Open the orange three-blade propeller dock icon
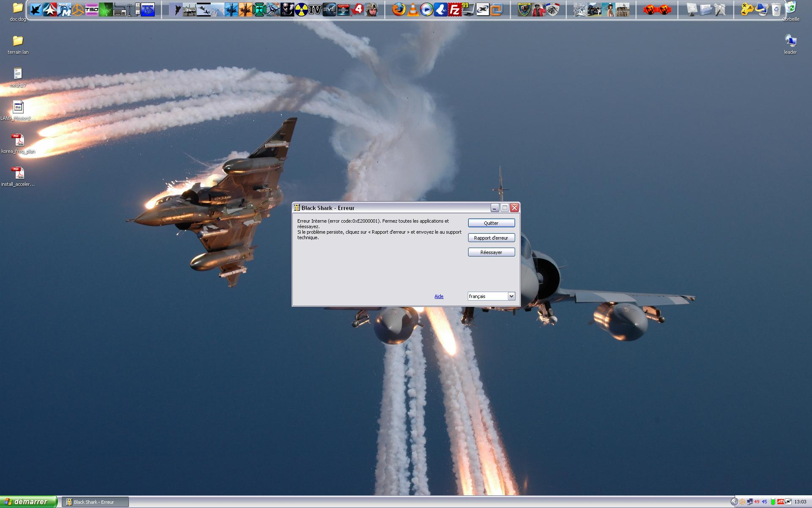812x508 pixels. click(x=78, y=9)
